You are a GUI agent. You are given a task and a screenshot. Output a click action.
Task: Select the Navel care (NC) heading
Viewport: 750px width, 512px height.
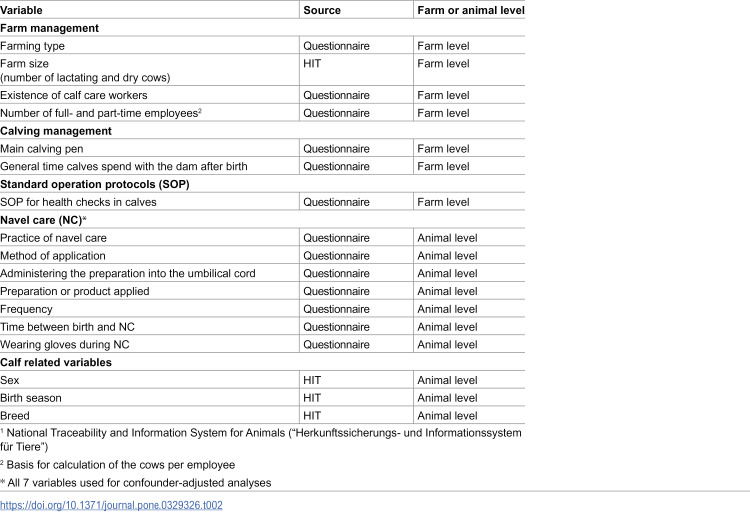click(43, 220)
